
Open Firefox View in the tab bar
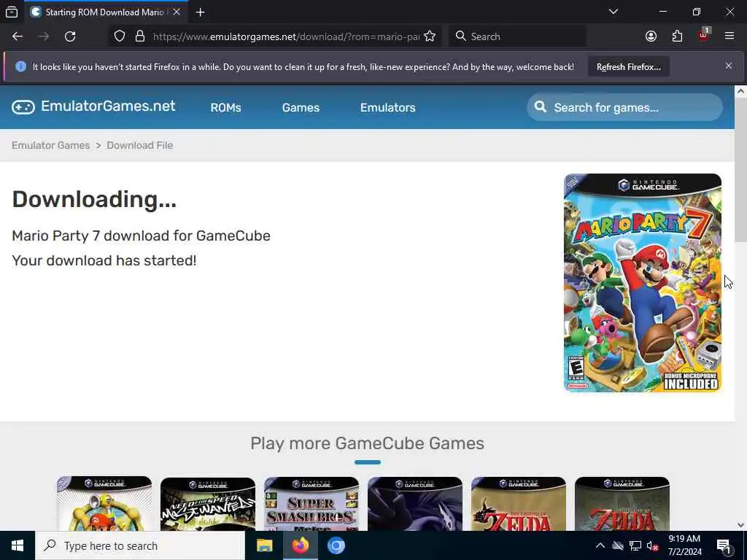[12, 12]
